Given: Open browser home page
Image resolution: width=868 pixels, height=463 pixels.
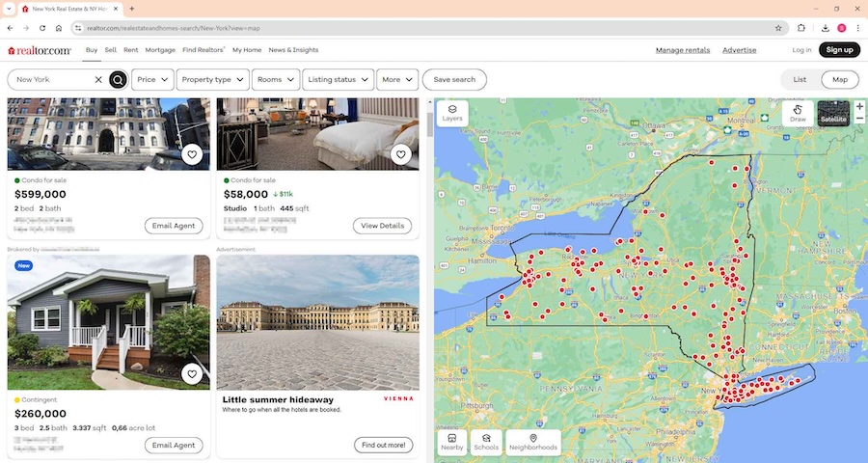Looking at the screenshot, I should 59,28.
